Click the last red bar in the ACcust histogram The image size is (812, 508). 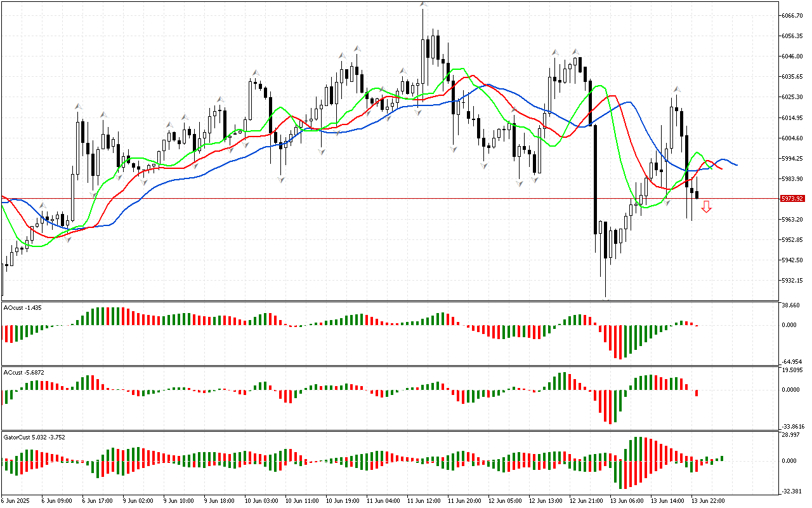pos(697,393)
